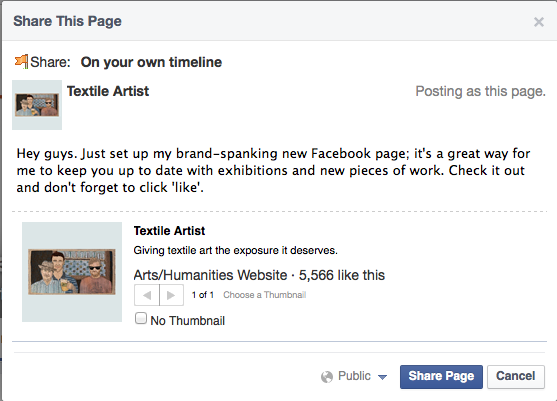Click the blue Share Page button

click(441, 376)
